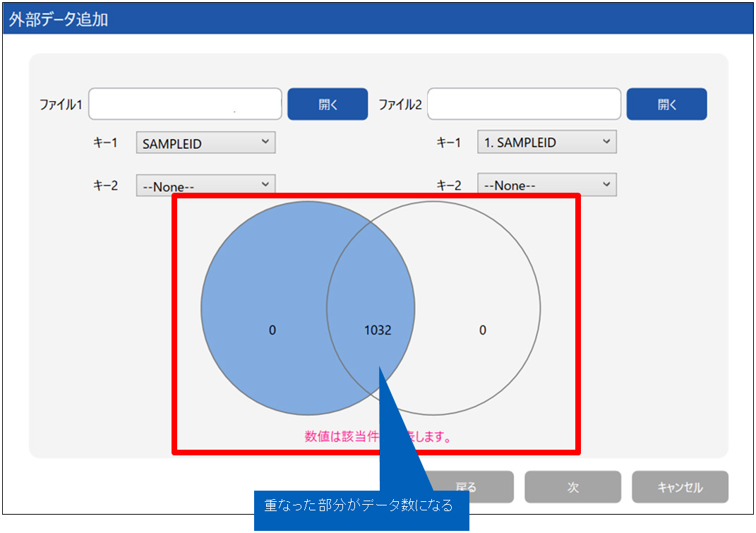Click the ファイル1 label
The height and width of the screenshot is (533, 756).
pos(61,105)
